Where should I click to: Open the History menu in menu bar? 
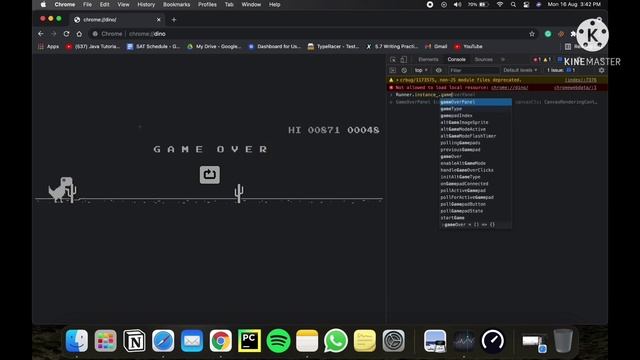(146, 4)
